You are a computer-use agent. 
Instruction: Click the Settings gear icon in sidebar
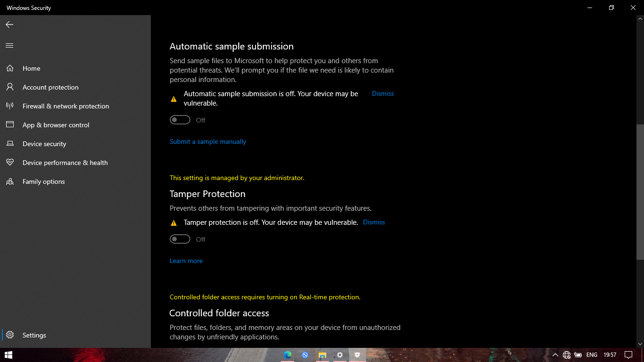click(10, 335)
